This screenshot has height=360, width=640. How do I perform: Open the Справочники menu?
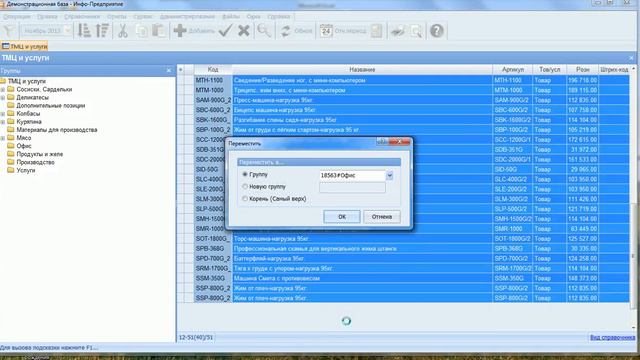[82, 16]
